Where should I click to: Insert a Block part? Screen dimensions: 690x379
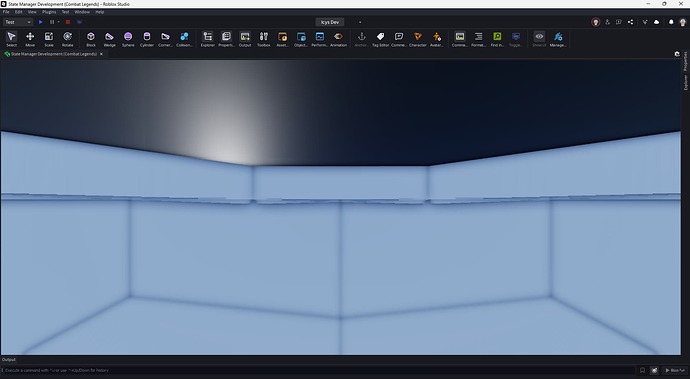[91, 39]
